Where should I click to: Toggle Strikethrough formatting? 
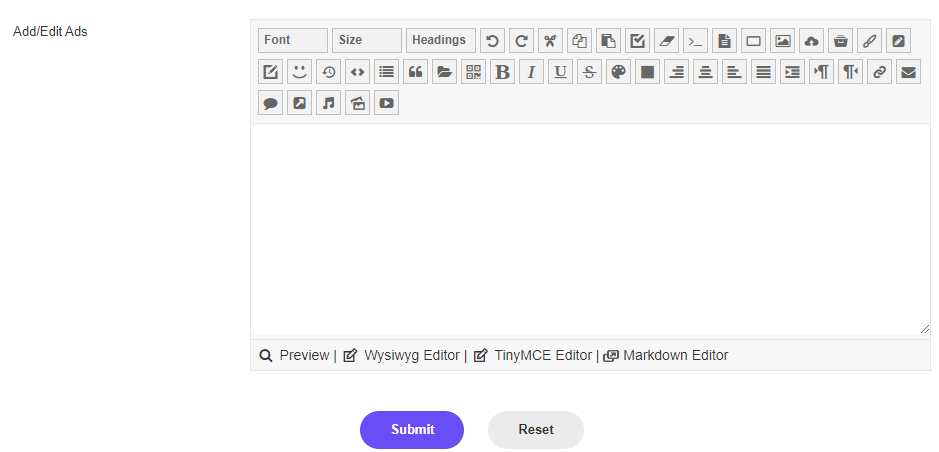590,72
